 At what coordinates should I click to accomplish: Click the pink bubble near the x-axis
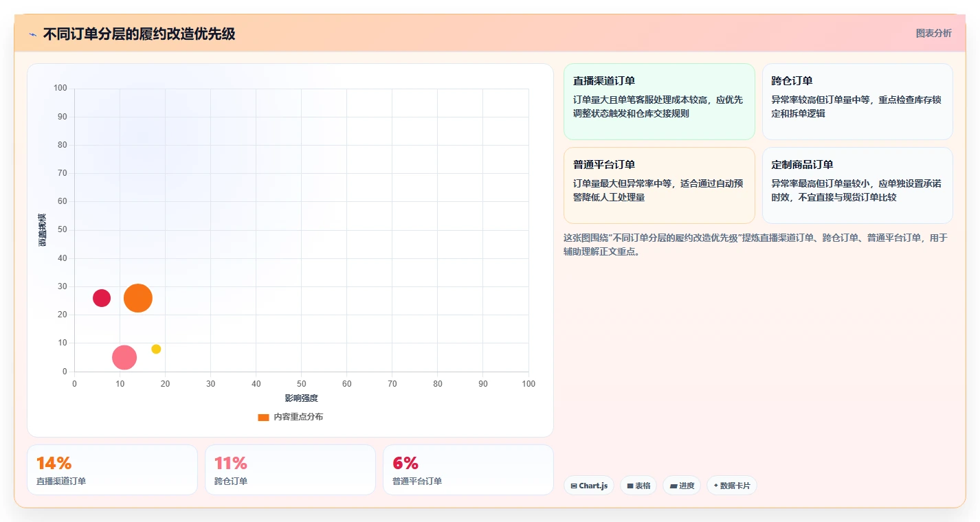click(x=124, y=357)
